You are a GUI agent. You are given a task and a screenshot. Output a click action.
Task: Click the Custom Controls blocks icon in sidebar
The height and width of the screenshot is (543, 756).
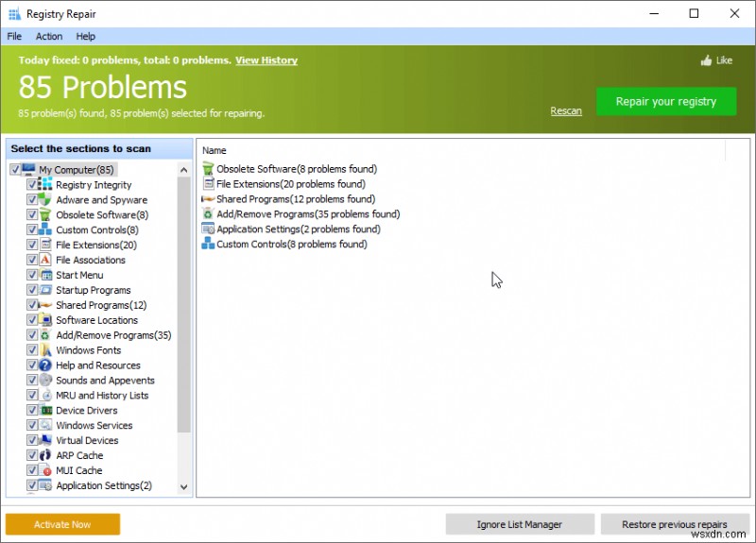pyautogui.click(x=44, y=229)
